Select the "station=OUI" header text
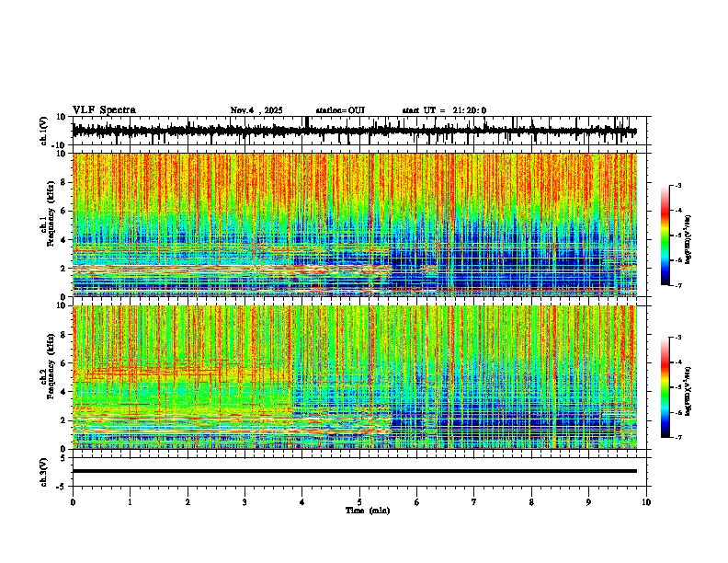 [x=340, y=110]
